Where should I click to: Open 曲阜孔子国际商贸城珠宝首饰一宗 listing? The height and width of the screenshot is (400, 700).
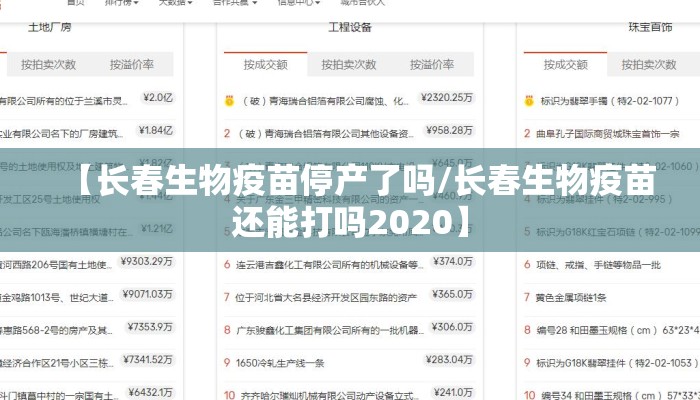pyautogui.click(x=608, y=133)
